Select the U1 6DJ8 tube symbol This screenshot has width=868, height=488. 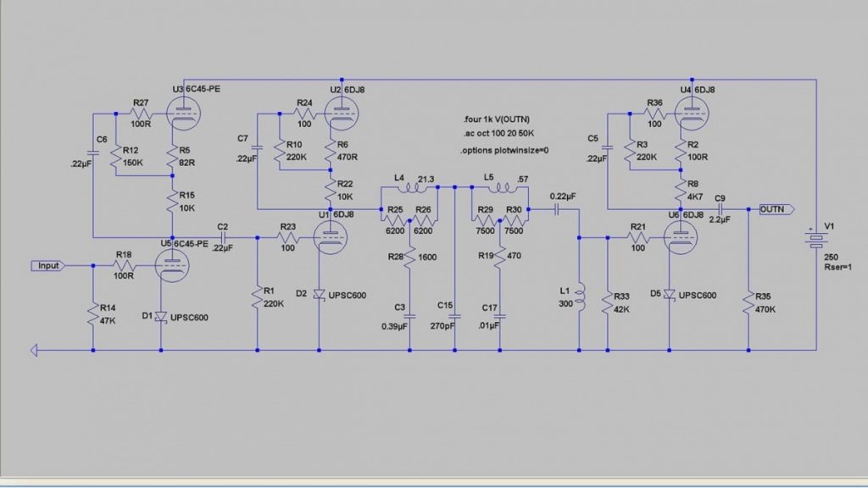[330, 237]
